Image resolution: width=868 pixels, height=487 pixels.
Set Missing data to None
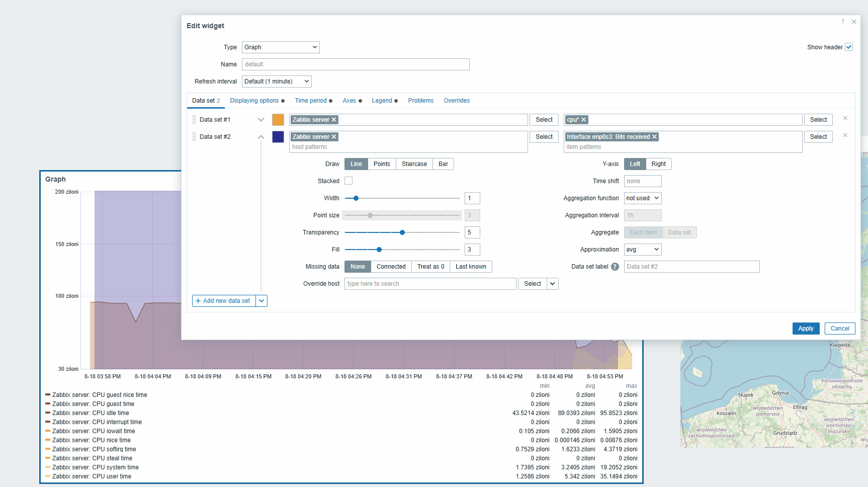tap(358, 267)
